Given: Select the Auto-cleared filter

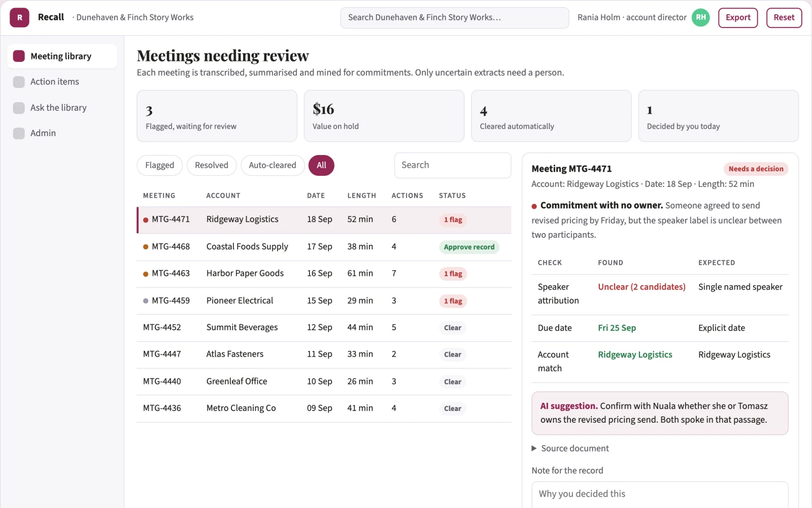Looking at the screenshot, I should [273, 165].
